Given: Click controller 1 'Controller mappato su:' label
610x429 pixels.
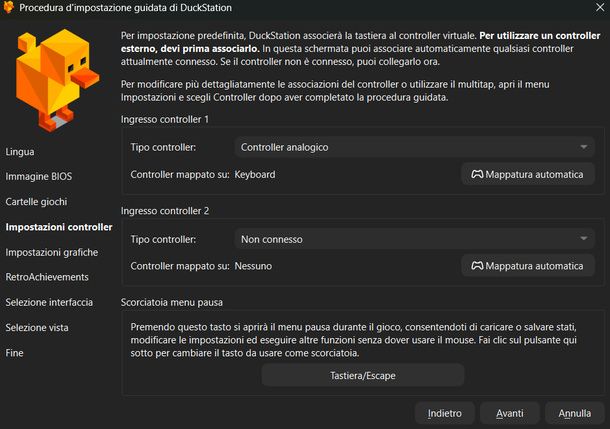Looking at the screenshot, I should pos(180,175).
